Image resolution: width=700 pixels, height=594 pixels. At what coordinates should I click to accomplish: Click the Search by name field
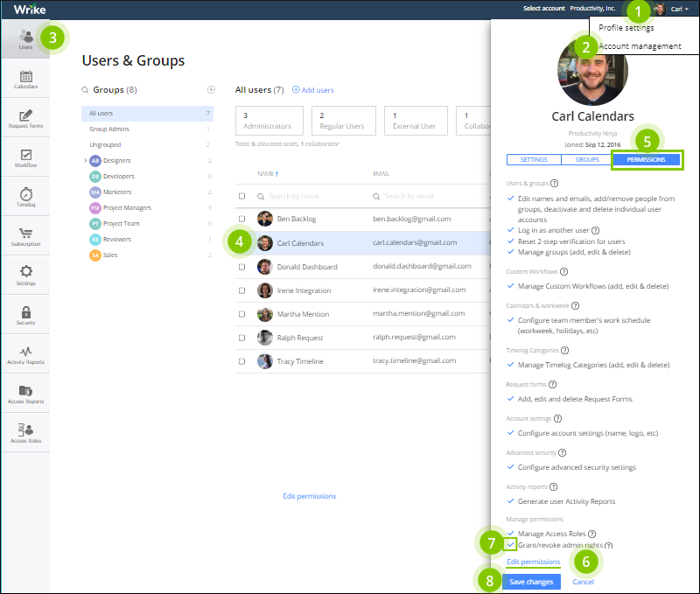[311, 196]
